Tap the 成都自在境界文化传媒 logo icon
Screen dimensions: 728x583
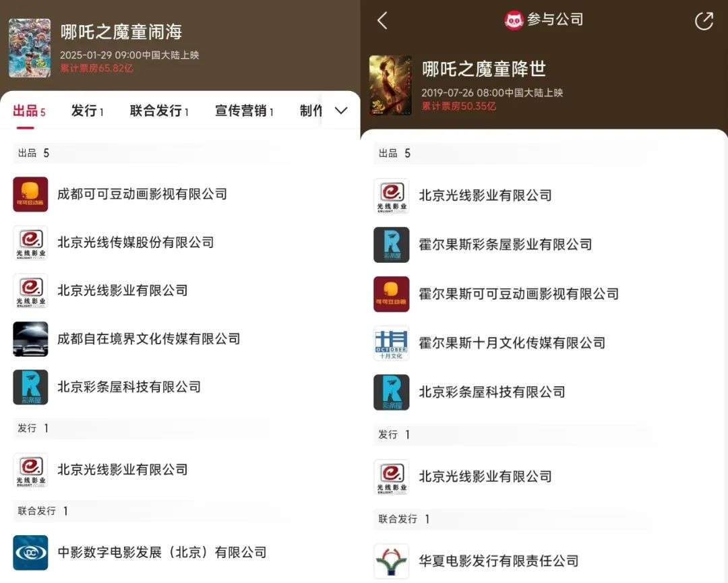pyautogui.click(x=30, y=339)
